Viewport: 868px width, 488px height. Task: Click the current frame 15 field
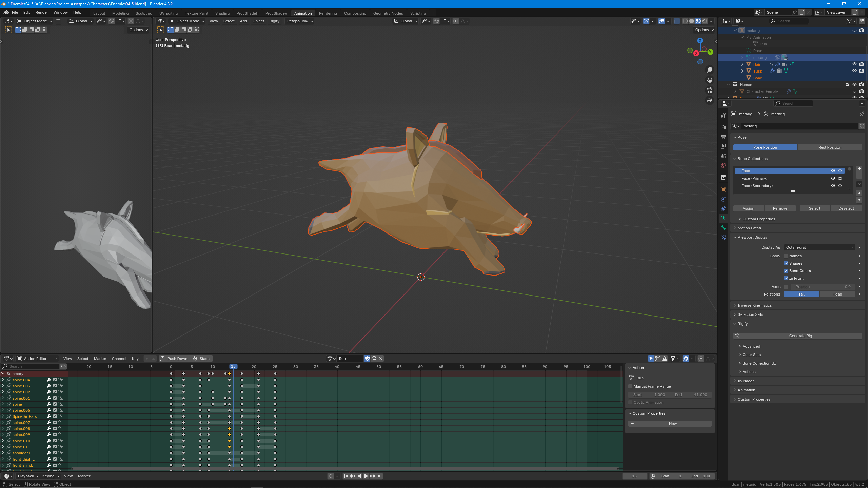click(634, 476)
